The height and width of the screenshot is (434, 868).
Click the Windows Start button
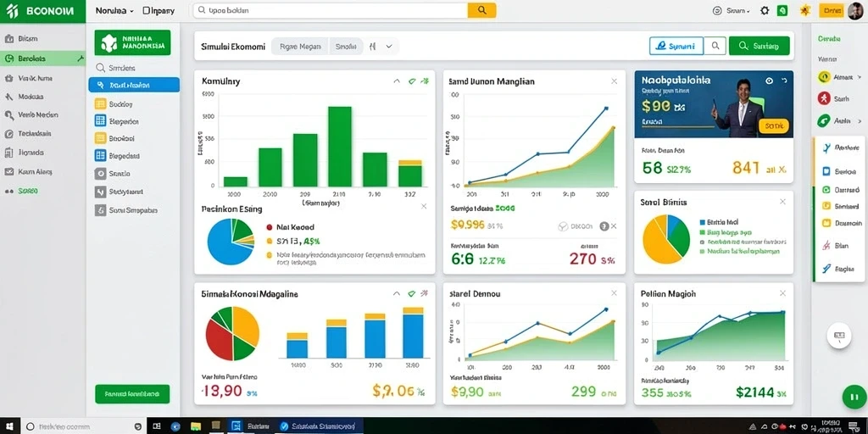point(9,426)
